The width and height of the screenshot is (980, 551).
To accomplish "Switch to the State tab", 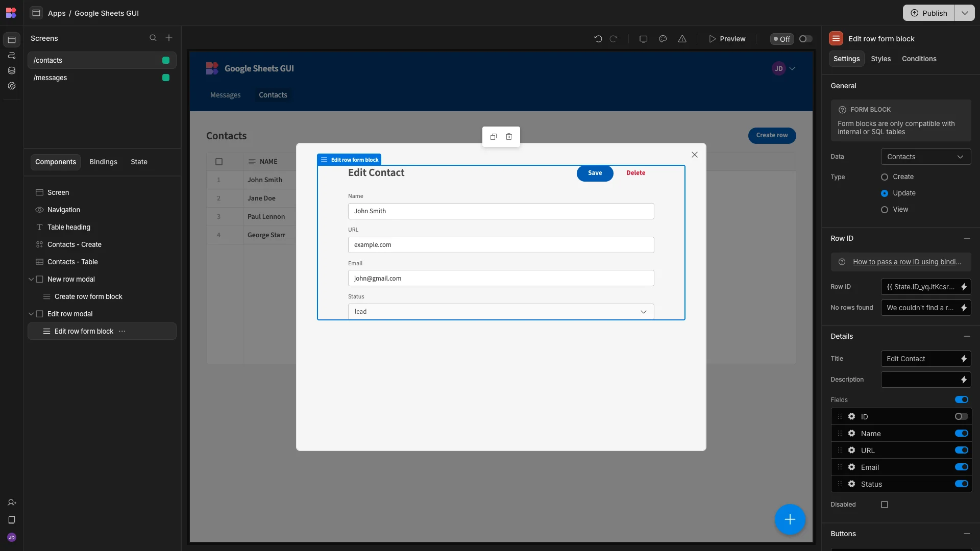I will pyautogui.click(x=139, y=162).
